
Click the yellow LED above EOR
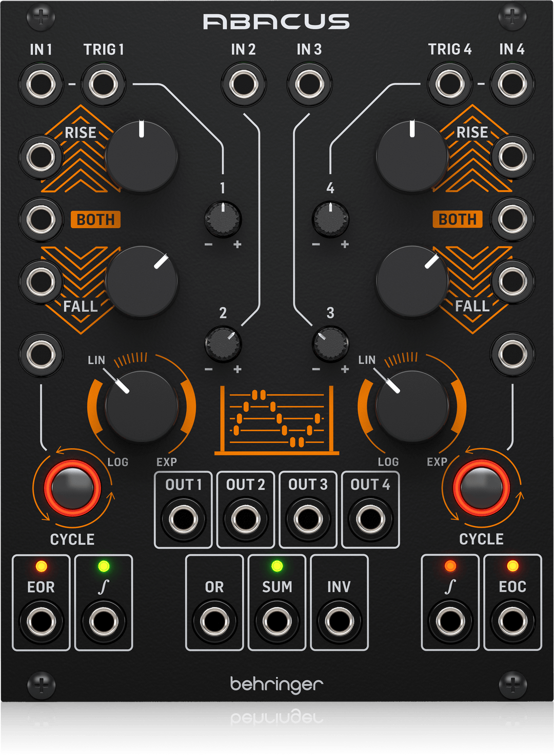[x=41, y=566]
